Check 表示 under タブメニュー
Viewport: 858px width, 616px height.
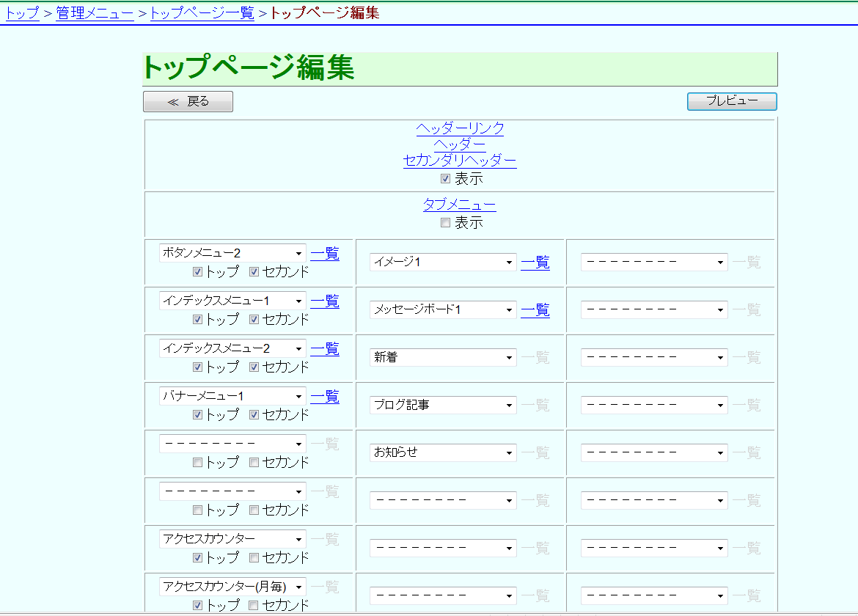pyautogui.click(x=445, y=223)
